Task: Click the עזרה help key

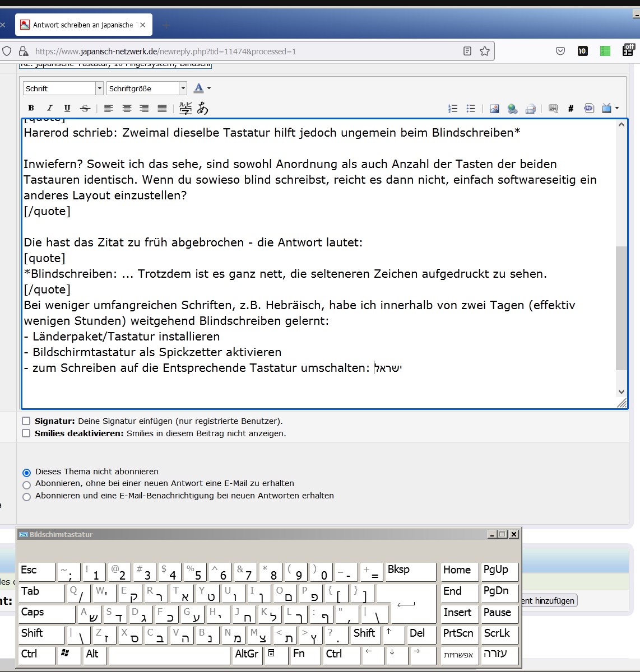Action: [500, 655]
